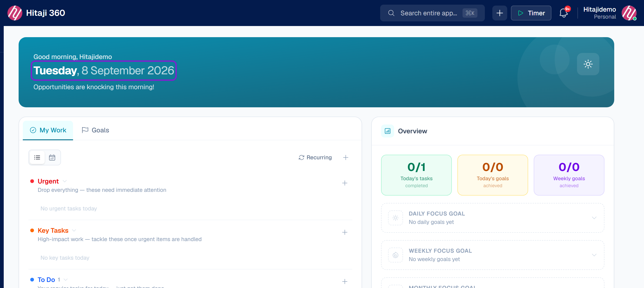Click the Search entire app field

coord(432,13)
